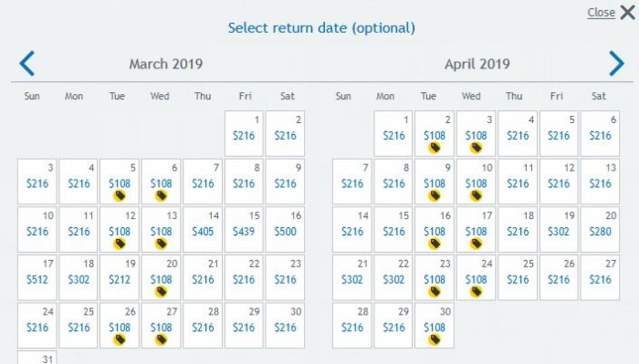639x364 pixels.
Task: Advance to next month with right arrow
Action: (x=616, y=64)
